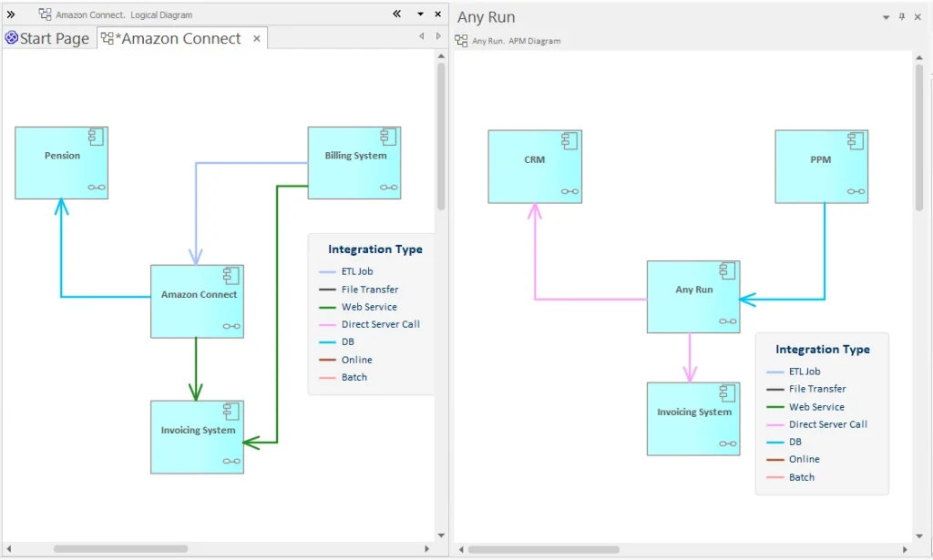
Task: Click the left diagram scroll-down arrow
Action: (x=441, y=535)
